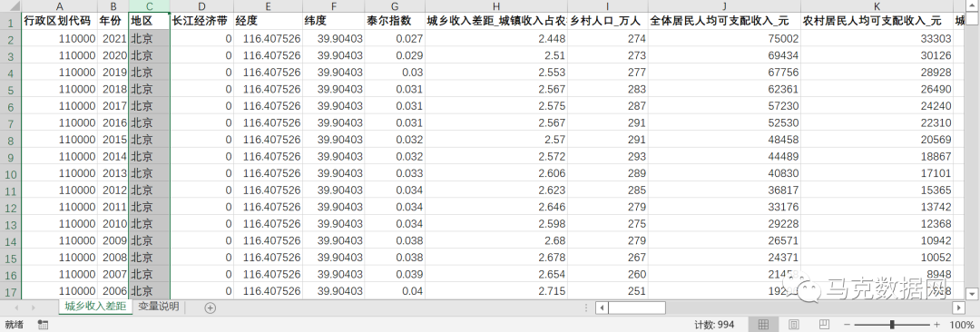Click the 就绪 status indicator

click(x=14, y=325)
